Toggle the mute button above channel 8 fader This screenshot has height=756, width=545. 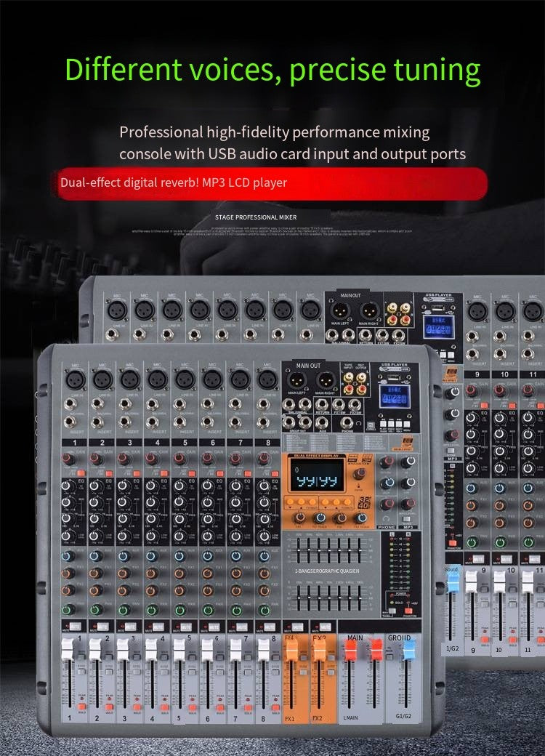point(270,627)
